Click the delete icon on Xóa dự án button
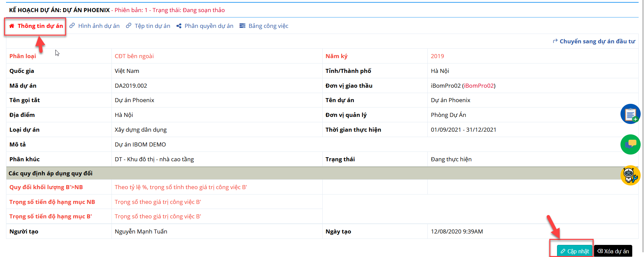The image size is (644, 257). (x=600, y=251)
